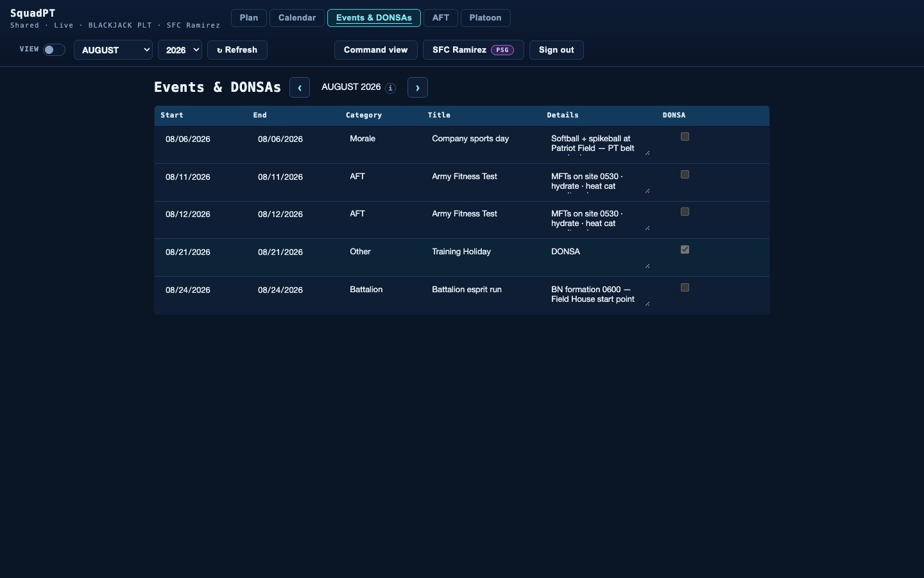Open Category dropdown for 08/11/2026 AFT row
924x578 pixels.
pos(382,177)
